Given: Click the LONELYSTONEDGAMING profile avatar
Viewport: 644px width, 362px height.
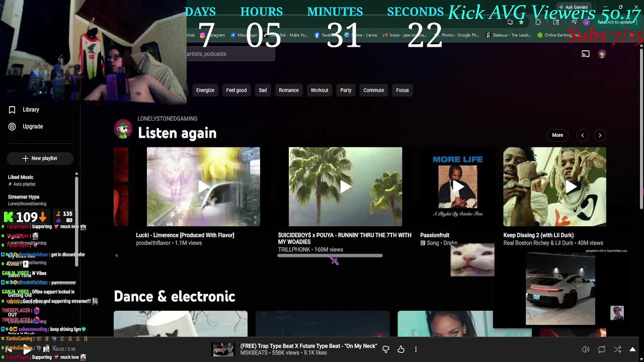Looking at the screenshot, I should pyautogui.click(x=123, y=129).
